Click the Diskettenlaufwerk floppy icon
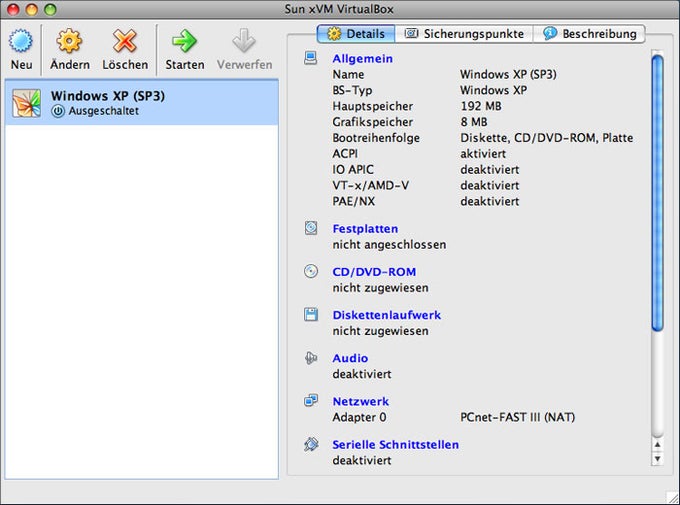This screenshot has height=505, width=680. [x=311, y=314]
